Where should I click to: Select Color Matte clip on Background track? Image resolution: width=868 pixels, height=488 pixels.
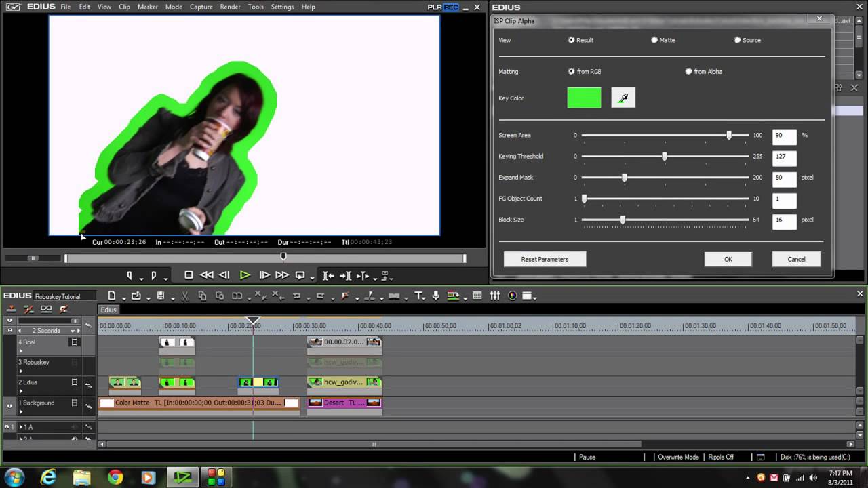click(x=199, y=403)
